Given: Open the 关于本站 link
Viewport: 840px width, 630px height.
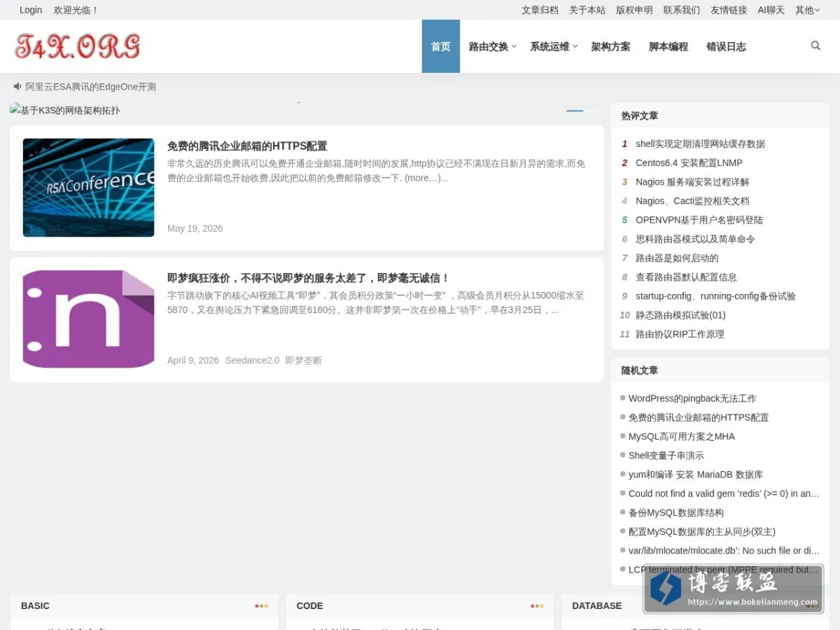Looking at the screenshot, I should (587, 10).
